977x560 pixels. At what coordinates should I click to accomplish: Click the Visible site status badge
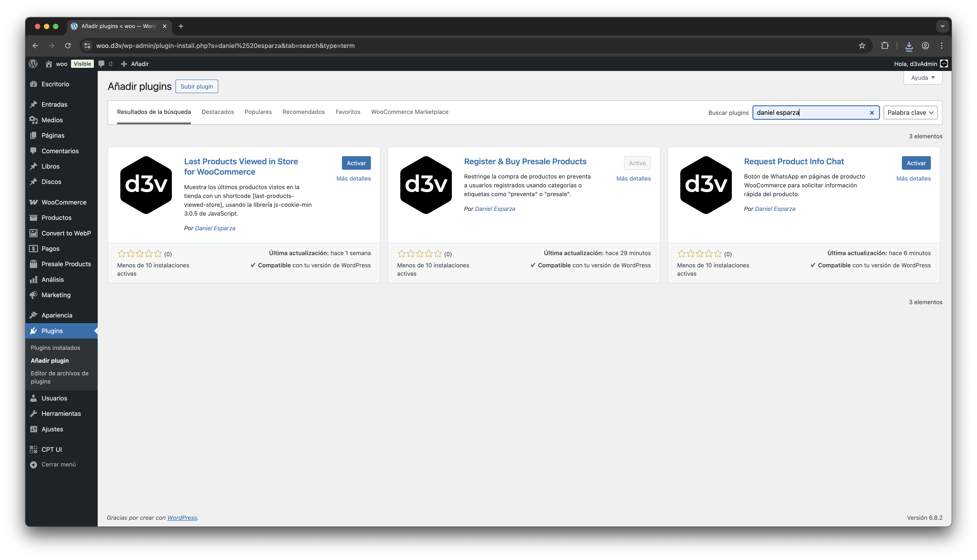click(x=82, y=64)
